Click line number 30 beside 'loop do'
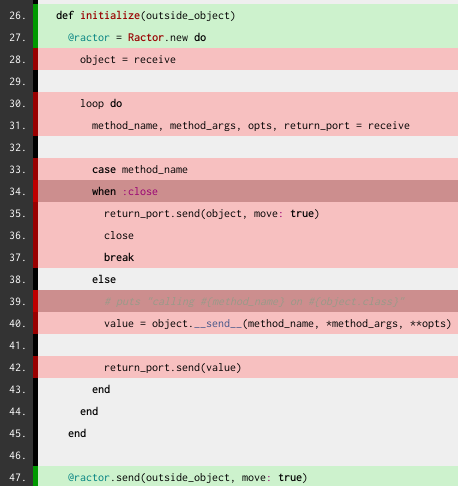458x486 pixels. point(17,104)
